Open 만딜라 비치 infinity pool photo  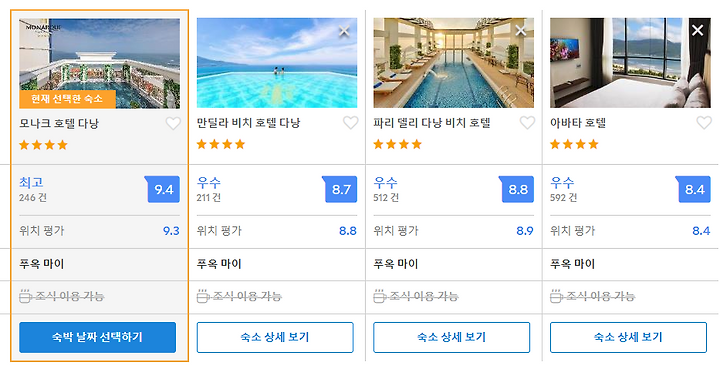click(x=277, y=63)
